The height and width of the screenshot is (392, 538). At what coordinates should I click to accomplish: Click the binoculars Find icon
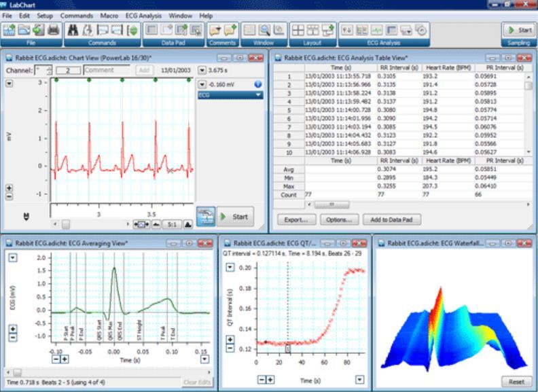tap(73, 30)
